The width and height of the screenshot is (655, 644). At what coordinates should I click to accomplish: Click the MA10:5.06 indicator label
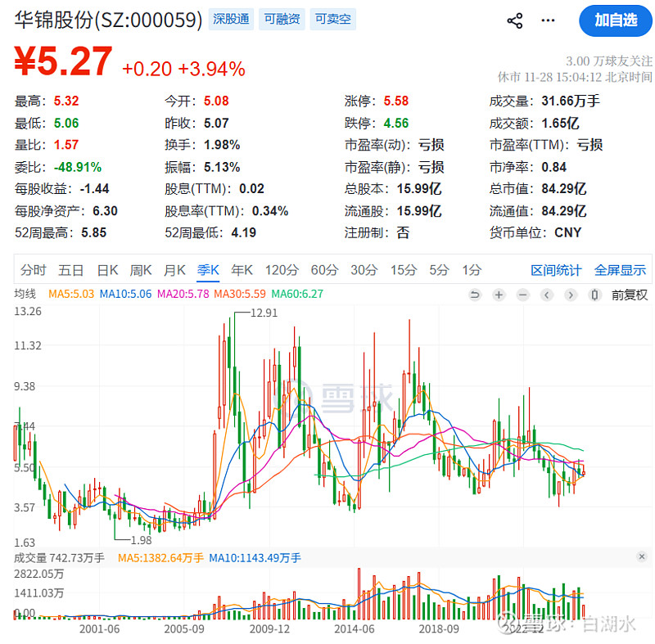point(125,294)
